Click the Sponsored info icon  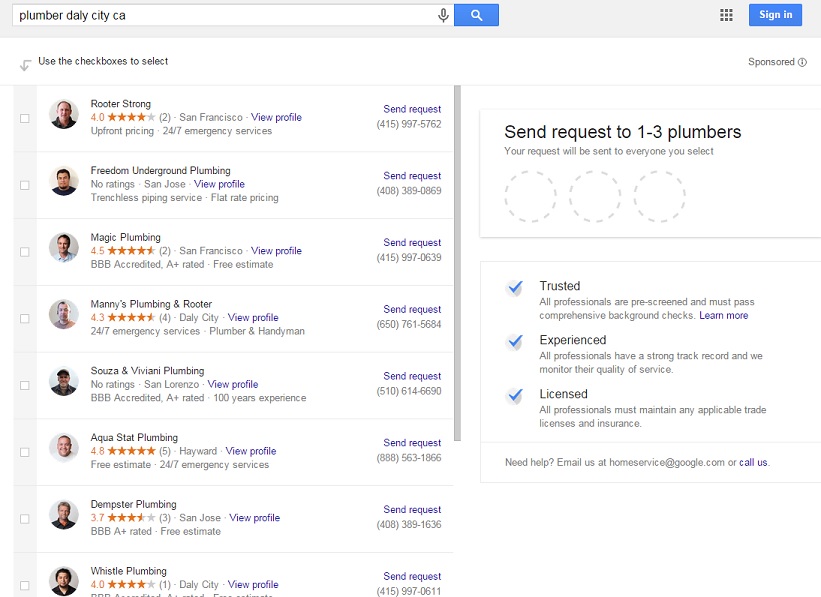pyautogui.click(x=802, y=62)
